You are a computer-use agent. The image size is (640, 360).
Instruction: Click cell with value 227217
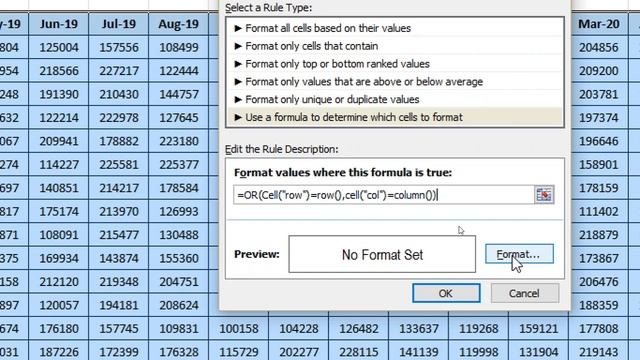point(119,71)
